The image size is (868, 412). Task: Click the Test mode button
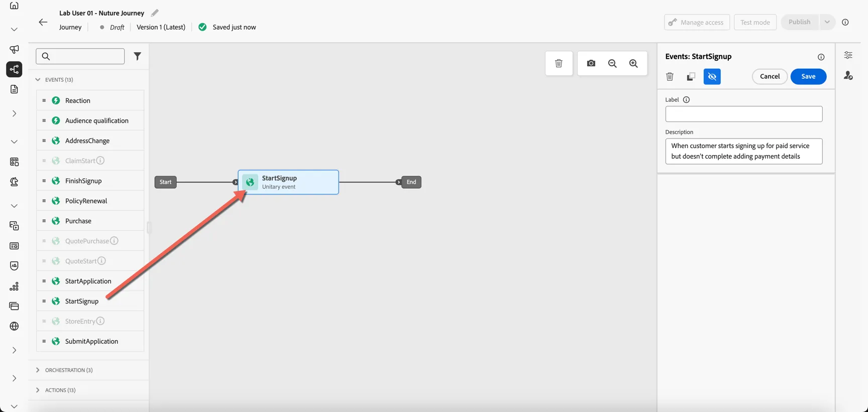tap(755, 22)
